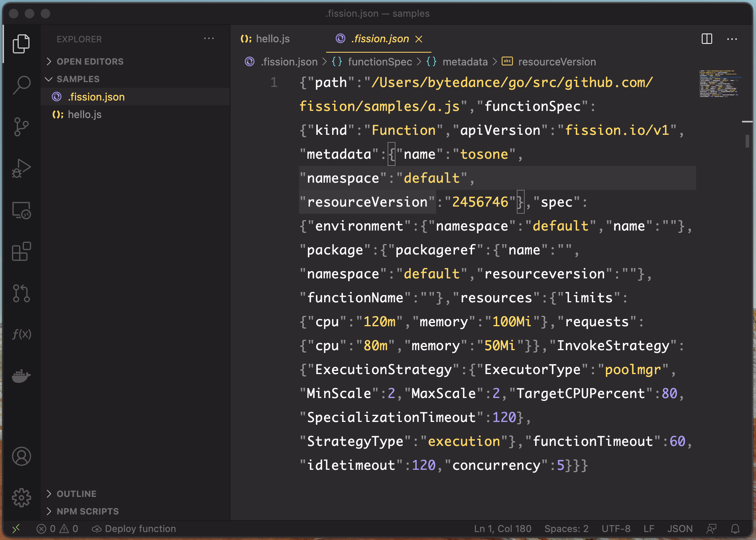This screenshot has width=756, height=540.
Task: Change language mode from JSON
Action: click(x=679, y=529)
